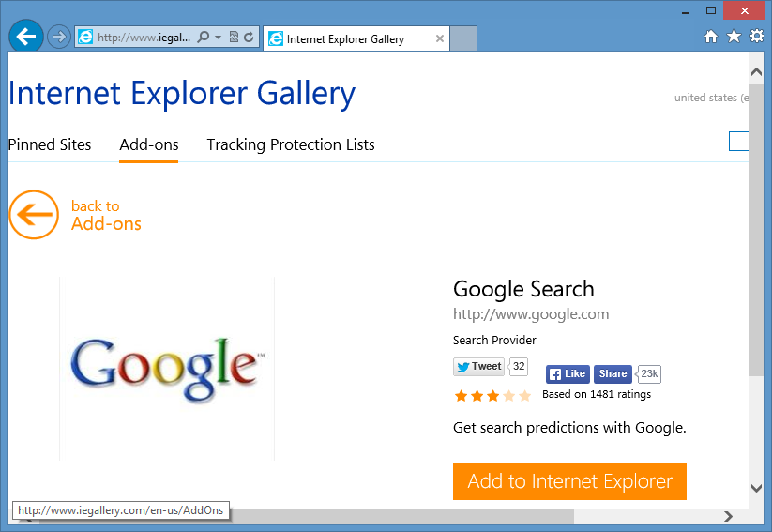772x532 pixels.
Task: Select the Internet Explorer Gallery tab
Action: pos(356,38)
